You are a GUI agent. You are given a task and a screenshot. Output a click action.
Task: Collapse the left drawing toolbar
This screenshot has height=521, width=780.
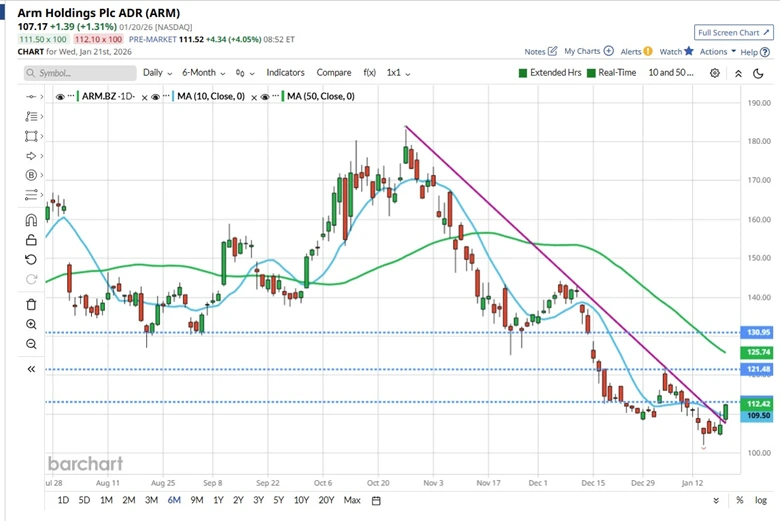(31, 369)
